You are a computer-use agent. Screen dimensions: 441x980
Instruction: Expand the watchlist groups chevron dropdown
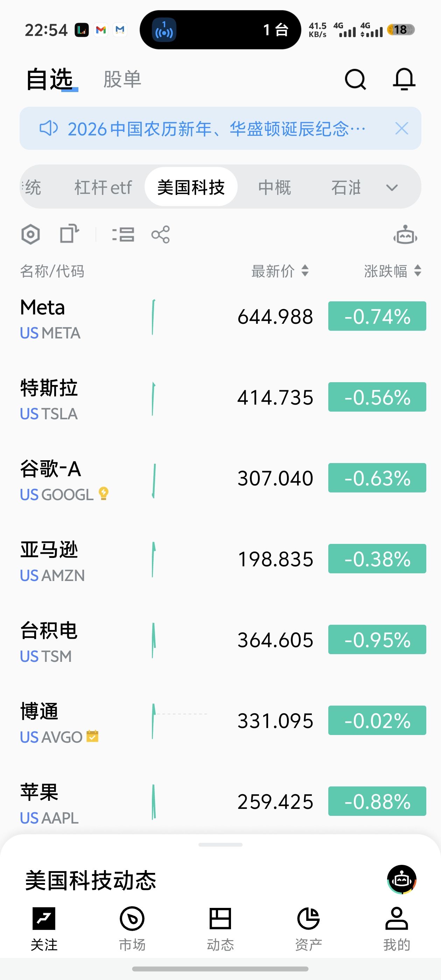(x=392, y=187)
